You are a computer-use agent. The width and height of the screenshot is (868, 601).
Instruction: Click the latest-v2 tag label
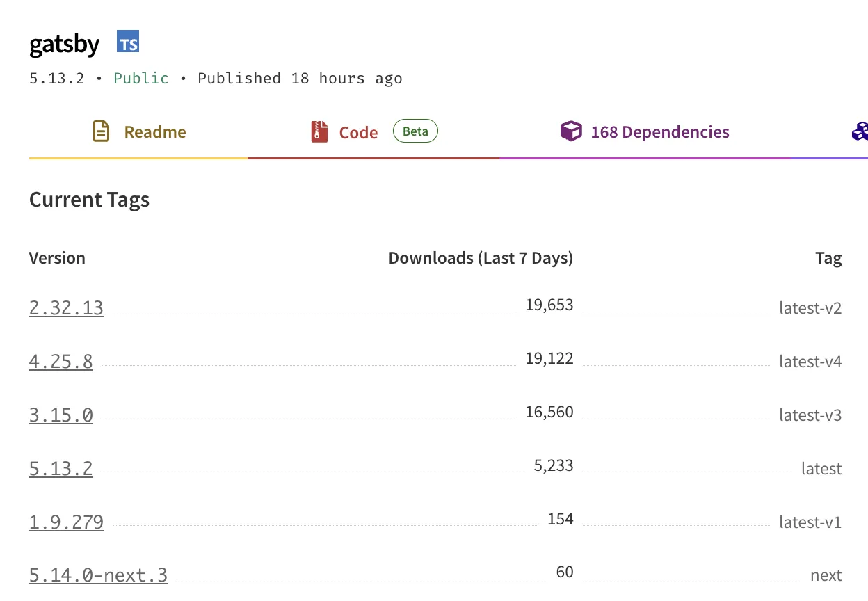(x=810, y=307)
